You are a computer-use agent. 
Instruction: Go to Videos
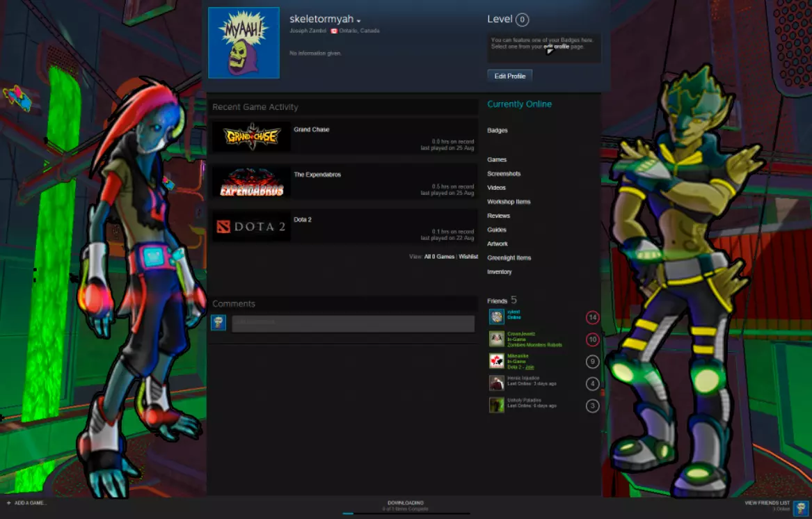(496, 188)
